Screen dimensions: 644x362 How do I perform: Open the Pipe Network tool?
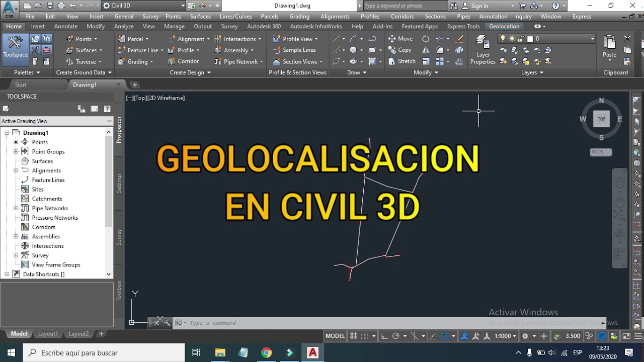pyautogui.click(x=238, y=62)
